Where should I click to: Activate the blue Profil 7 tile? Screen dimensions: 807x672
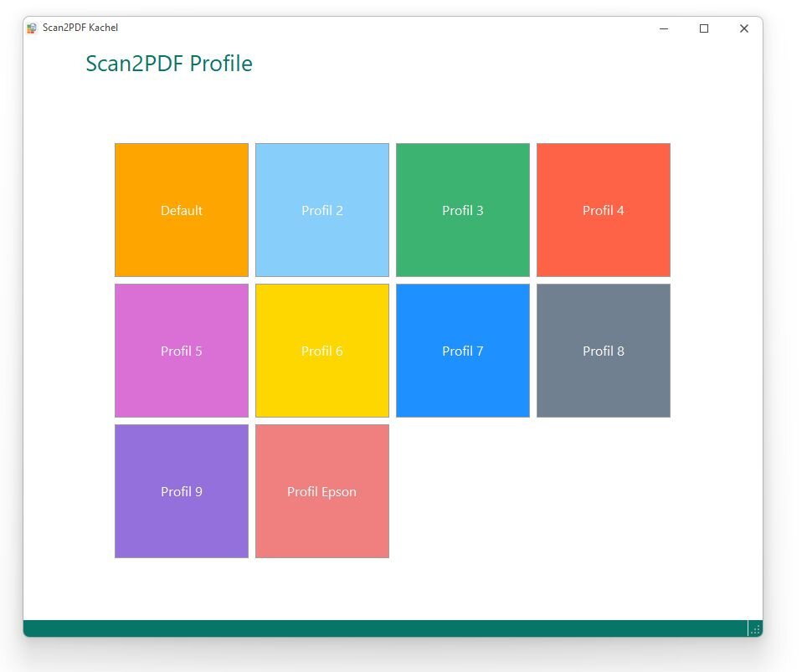(463, 351)
